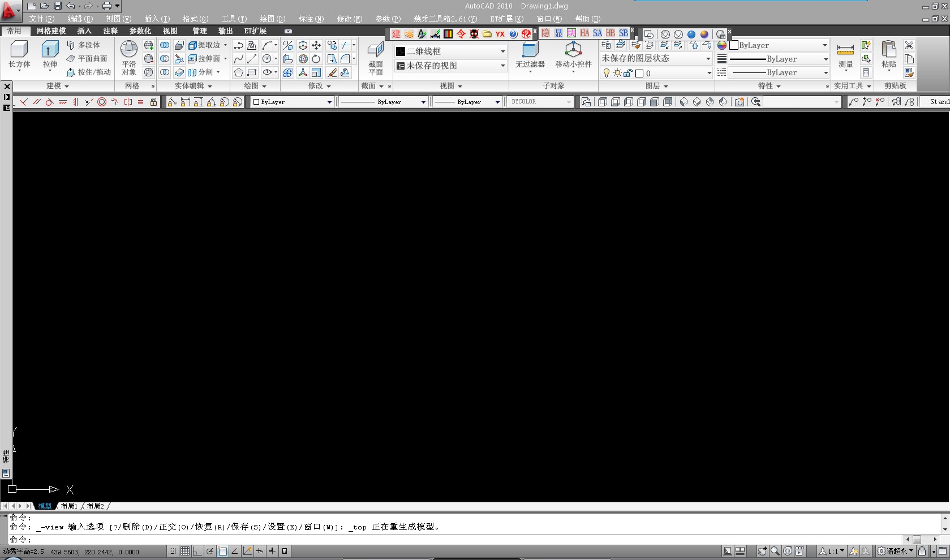Click the 提取边 extract edges button
Screen dimensions: 950x560
pos(207,45)
